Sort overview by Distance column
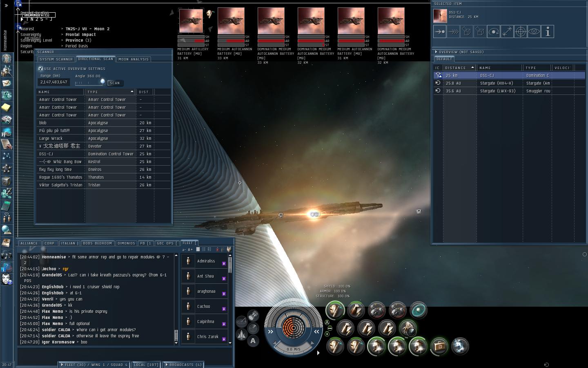Screen dimensions: 588x368 (x=459, y=68)
